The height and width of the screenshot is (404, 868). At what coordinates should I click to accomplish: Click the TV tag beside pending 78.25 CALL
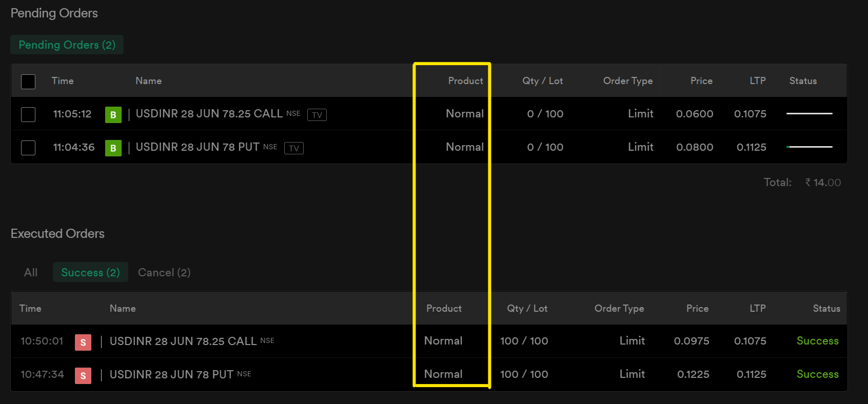[317, 115]
